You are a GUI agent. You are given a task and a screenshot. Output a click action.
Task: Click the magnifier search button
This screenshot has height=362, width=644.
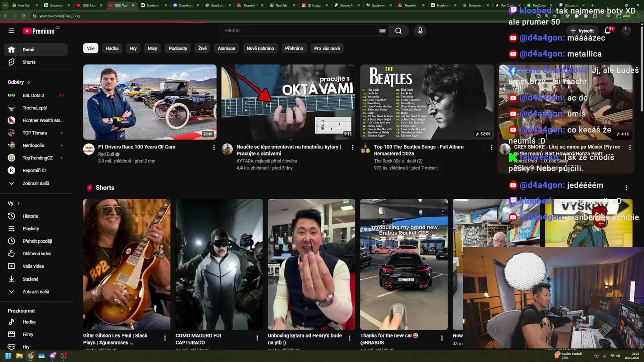(398, 31)
